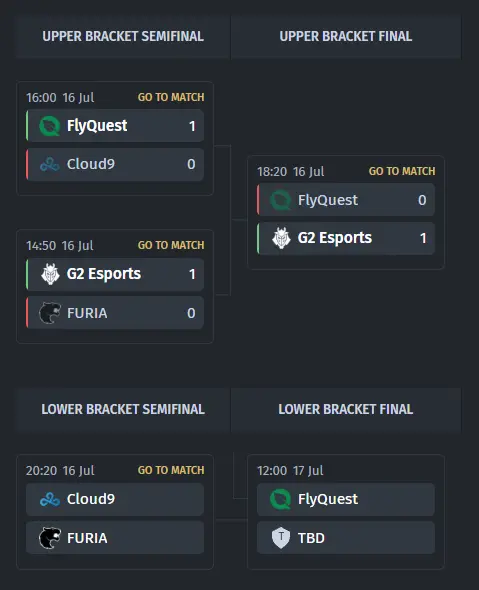Click FlyQuest logo in lower bracket final

(x=280, y=499)
